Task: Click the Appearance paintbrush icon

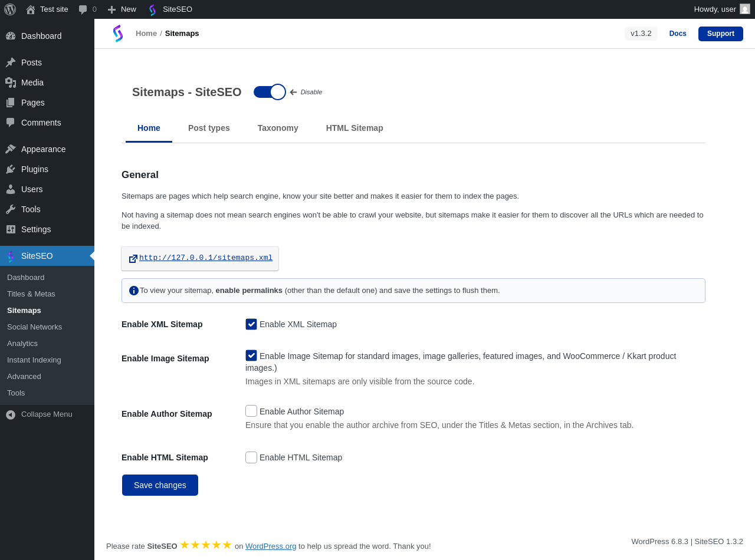Action: tap(11, 149)
